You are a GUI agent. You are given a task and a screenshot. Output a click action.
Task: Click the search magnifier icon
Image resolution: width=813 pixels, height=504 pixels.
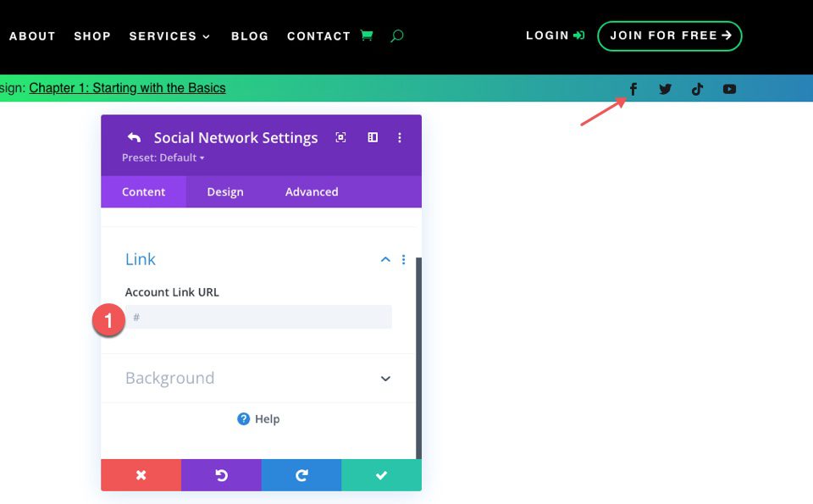pos(396,36)
